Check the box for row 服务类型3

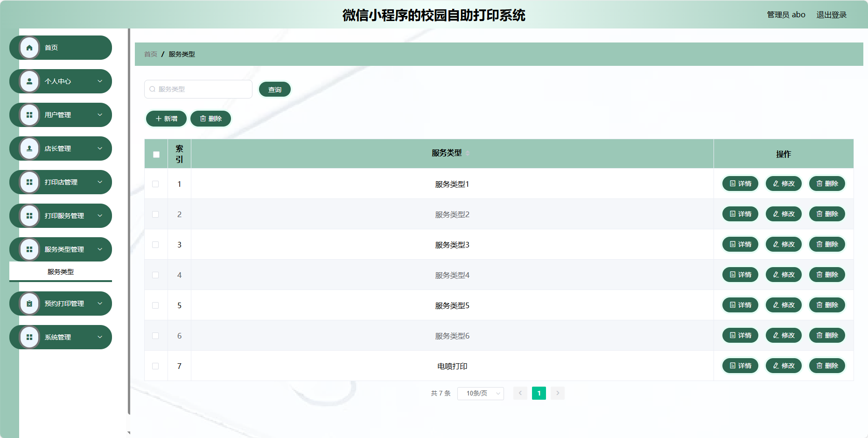pyautogui.click(x=155, y=245)
